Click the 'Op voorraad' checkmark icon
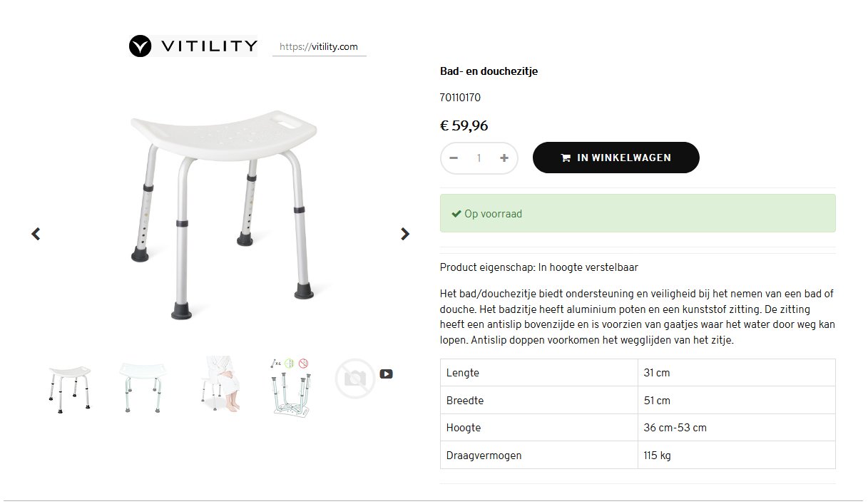This screenshot has width=868, height=504. (456, 214)
